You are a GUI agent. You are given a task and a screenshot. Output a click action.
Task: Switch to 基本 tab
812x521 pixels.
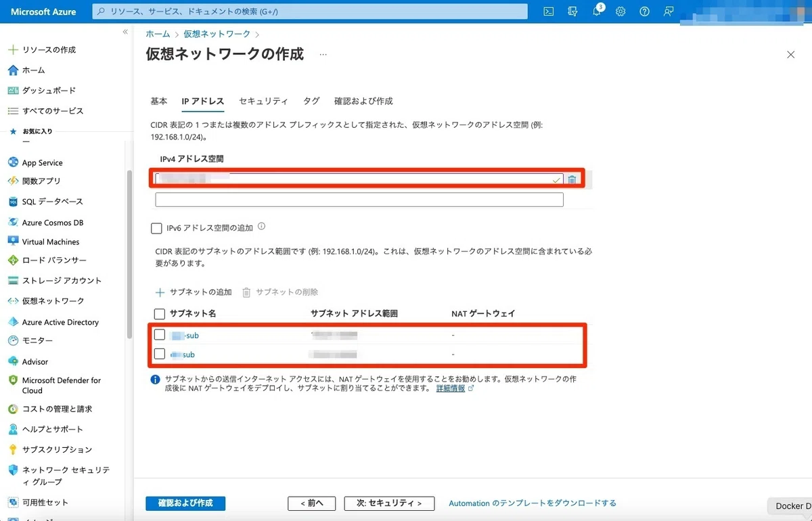(x=159, y=101)
